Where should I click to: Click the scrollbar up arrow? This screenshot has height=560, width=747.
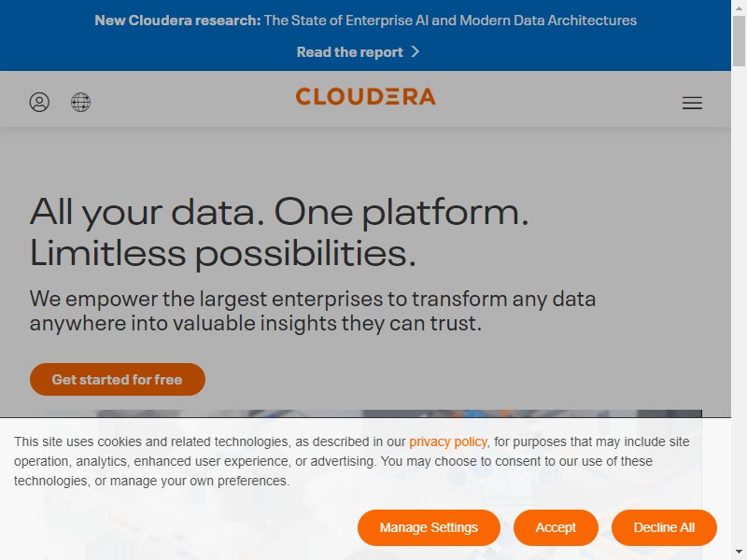[x=739, y=7]
